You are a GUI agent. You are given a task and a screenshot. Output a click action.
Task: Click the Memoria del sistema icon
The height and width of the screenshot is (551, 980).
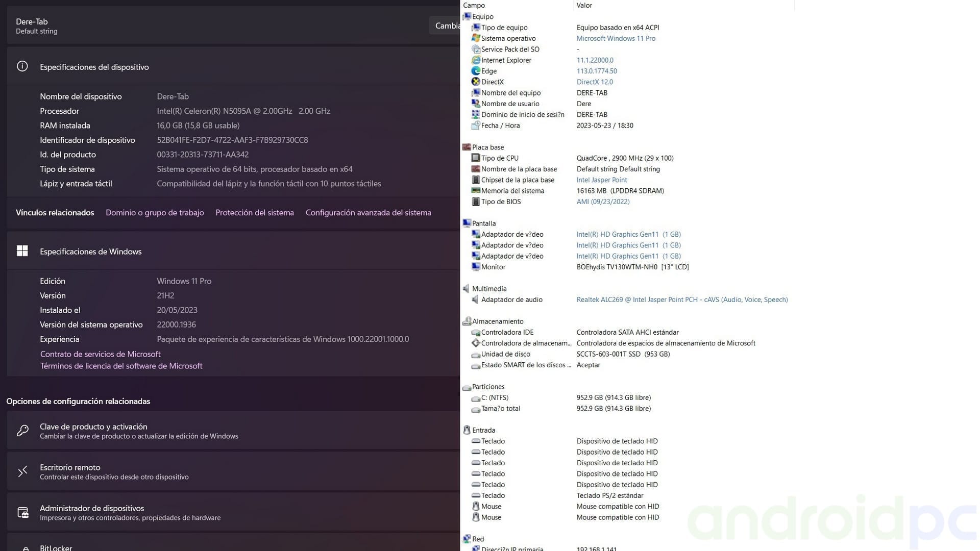click(476, 191)
